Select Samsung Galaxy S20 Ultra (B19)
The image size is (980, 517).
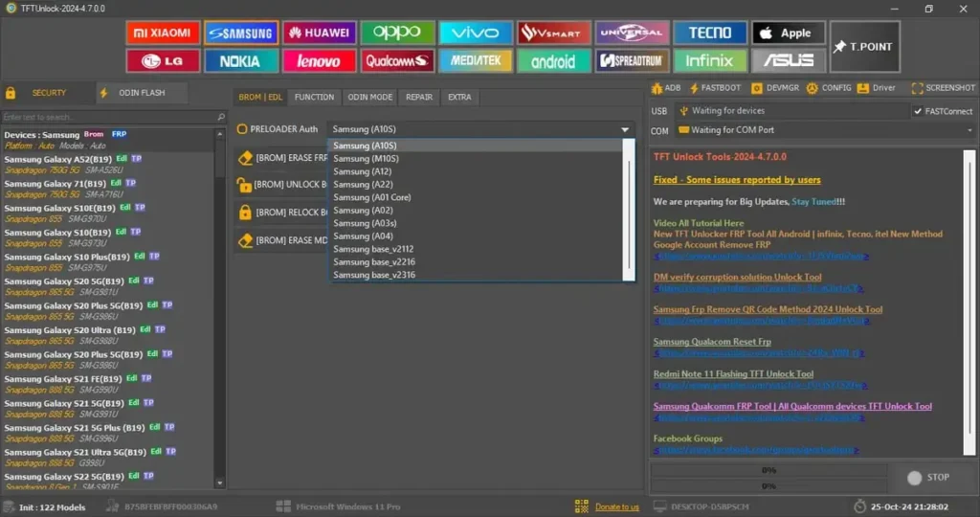tap(108, 335)
